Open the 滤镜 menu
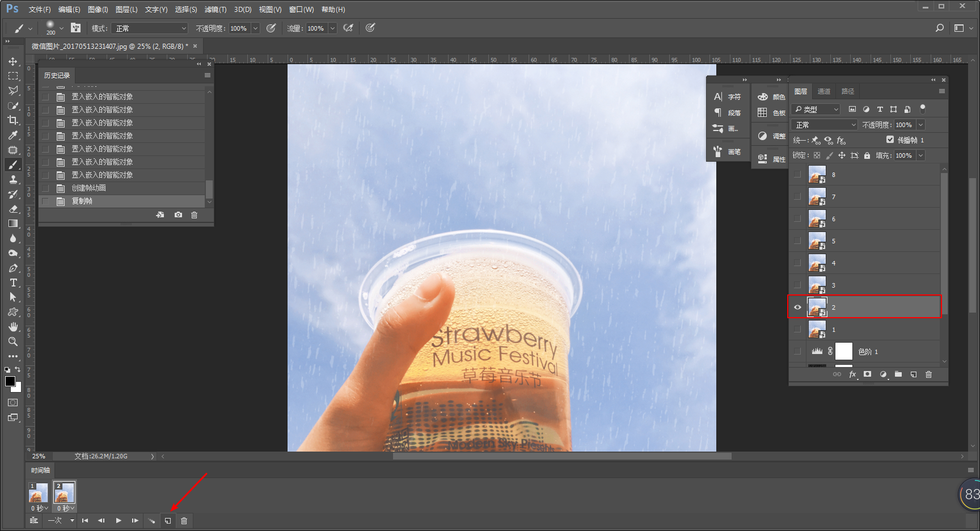Screen dimensions: 980x531 pos(216,10)
